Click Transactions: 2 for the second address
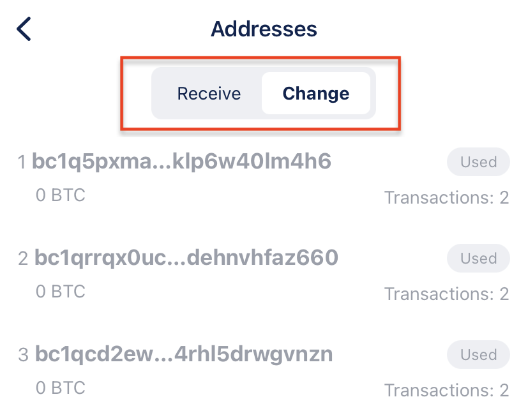Screen dimensions: 528x420 point(446,294)
